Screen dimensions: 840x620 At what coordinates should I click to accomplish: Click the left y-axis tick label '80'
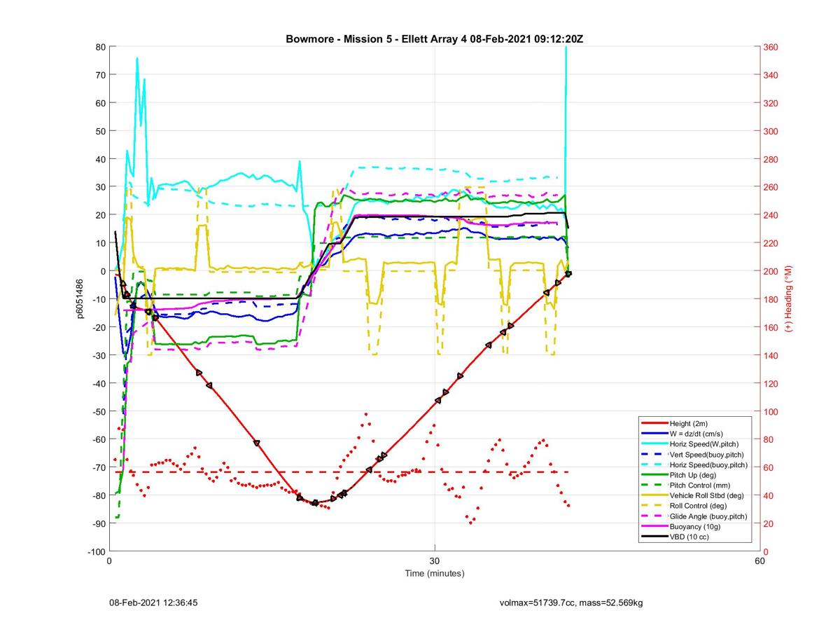coord(101,47)
